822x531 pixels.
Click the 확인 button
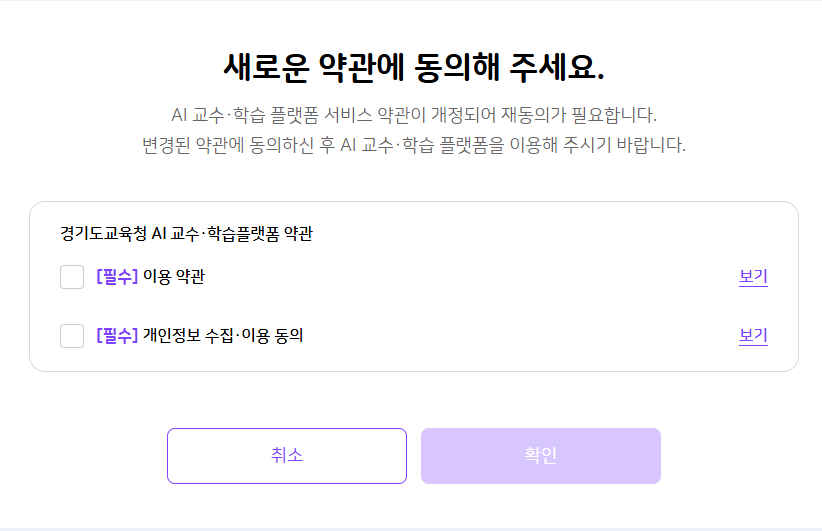(540, 456)
